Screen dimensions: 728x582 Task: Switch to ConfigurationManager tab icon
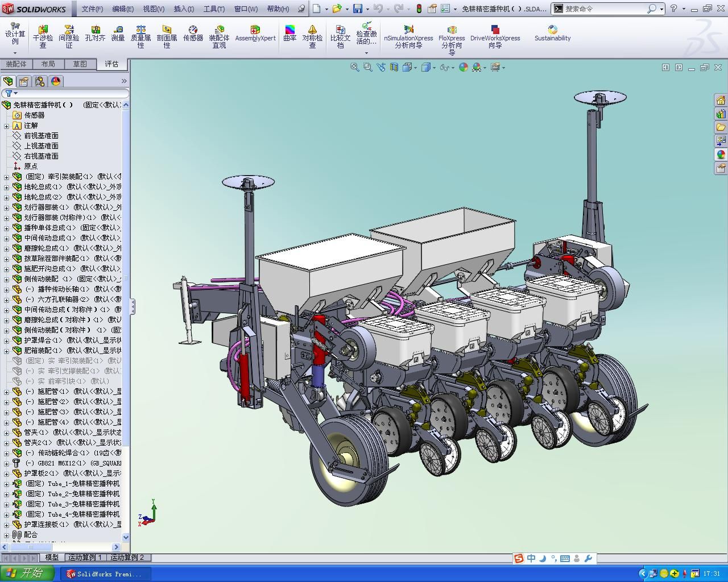[x=40, y=81]
